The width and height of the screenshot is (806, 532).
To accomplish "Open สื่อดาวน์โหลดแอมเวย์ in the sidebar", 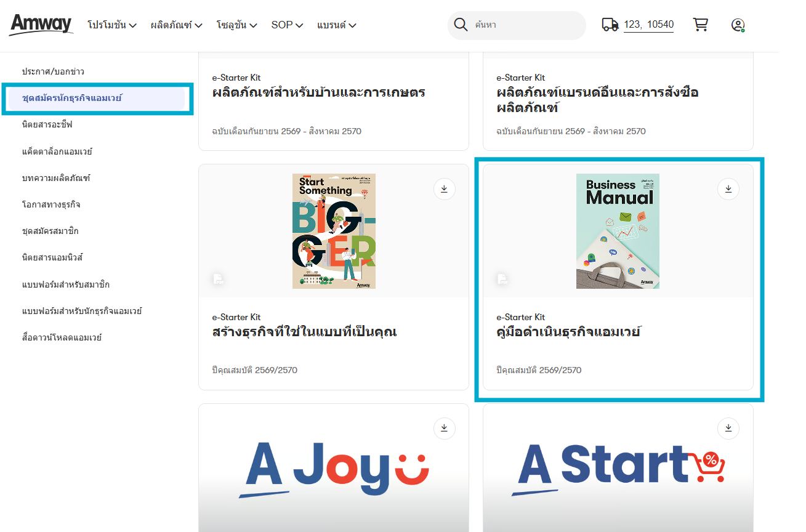I will pos(62,337).
